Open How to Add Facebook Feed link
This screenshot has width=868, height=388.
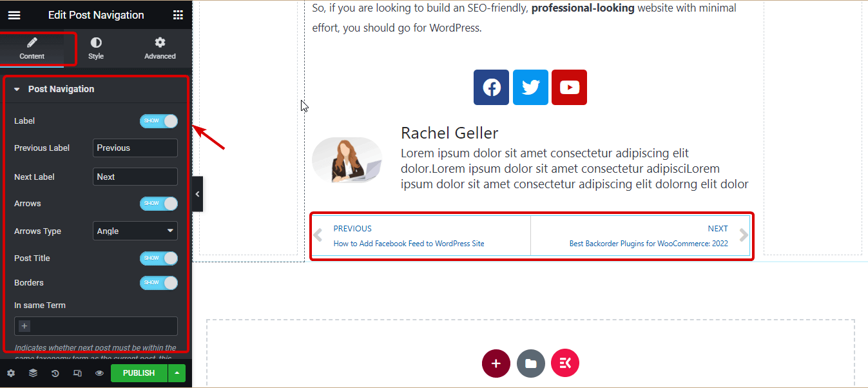[409, 244]
